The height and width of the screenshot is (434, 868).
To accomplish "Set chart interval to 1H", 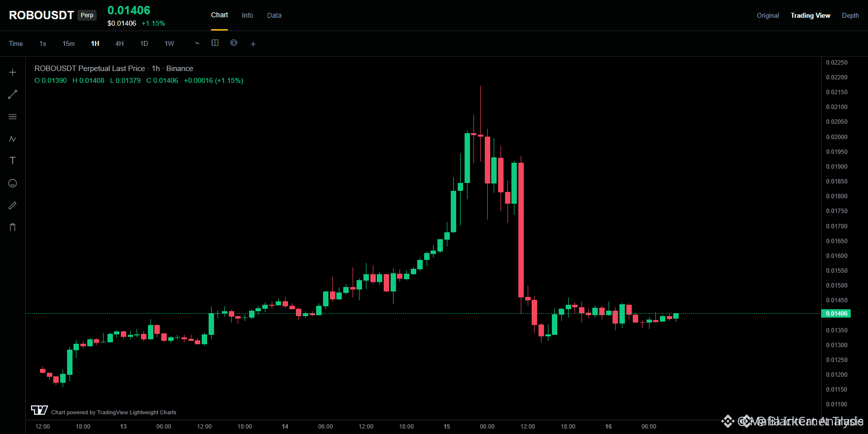I will [x=95, y=43].
